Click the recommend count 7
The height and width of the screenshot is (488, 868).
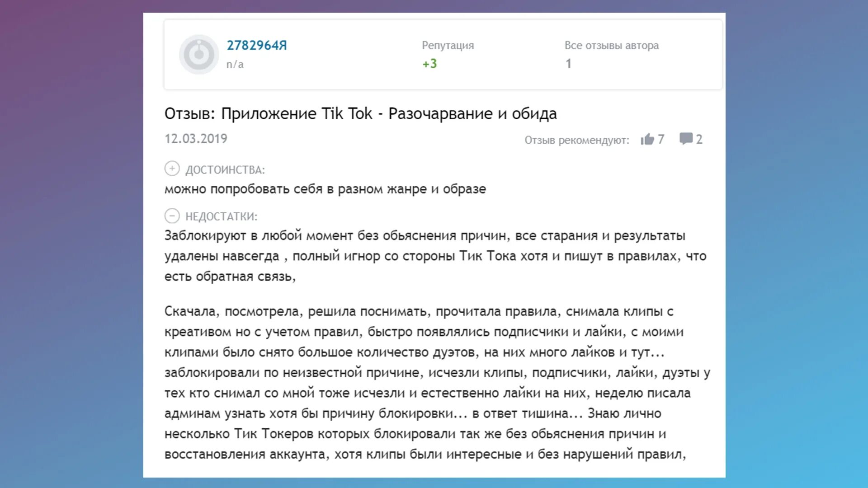pos(661,139)
